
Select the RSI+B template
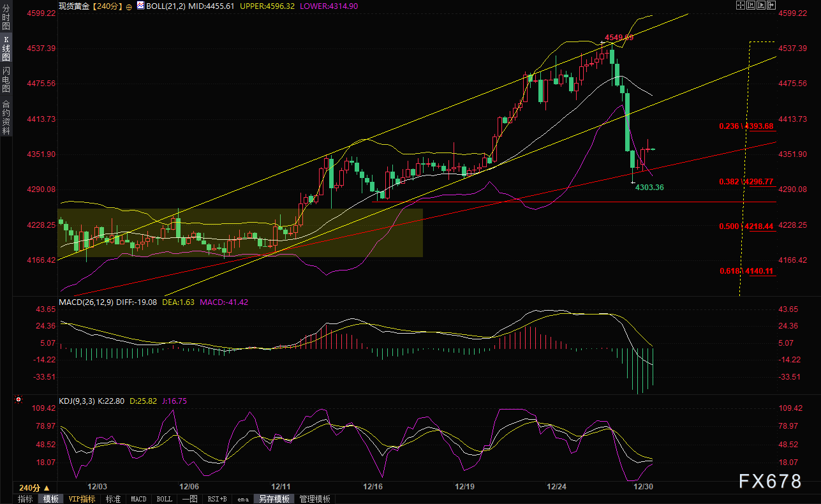click(x=218, y=499)
